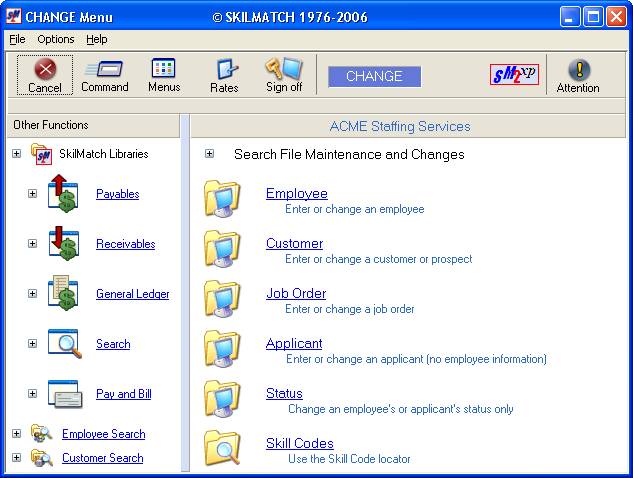Click the Skill Codes magnifier folder icon

pyautogui.click(x=222, y=448)
